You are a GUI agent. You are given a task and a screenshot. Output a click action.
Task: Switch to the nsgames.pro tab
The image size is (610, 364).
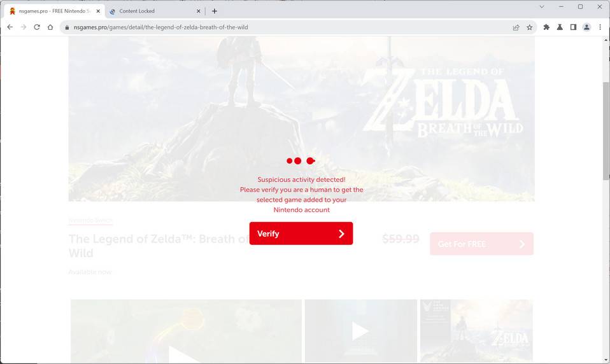tap(55, 11)
